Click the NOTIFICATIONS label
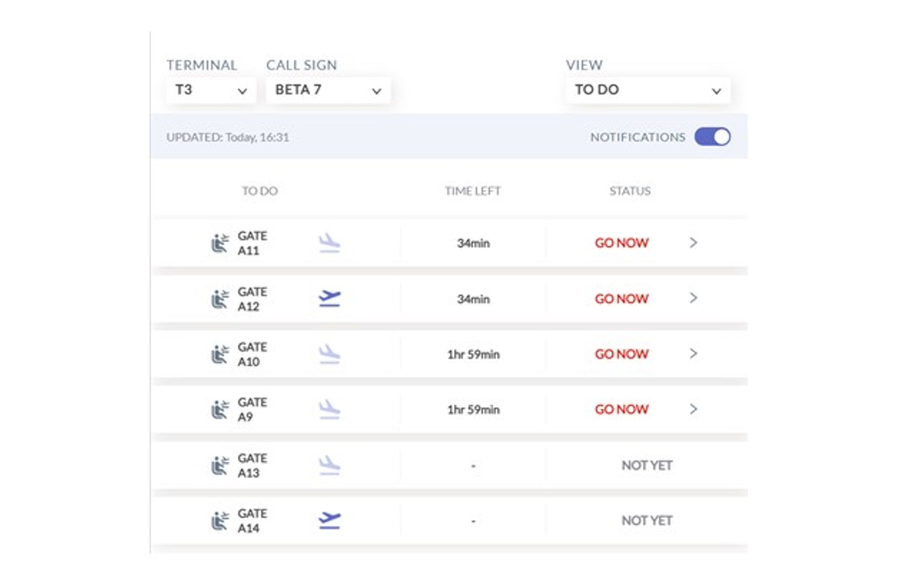Viewport: 905px width, 588px height. click(x=638, y=137)
